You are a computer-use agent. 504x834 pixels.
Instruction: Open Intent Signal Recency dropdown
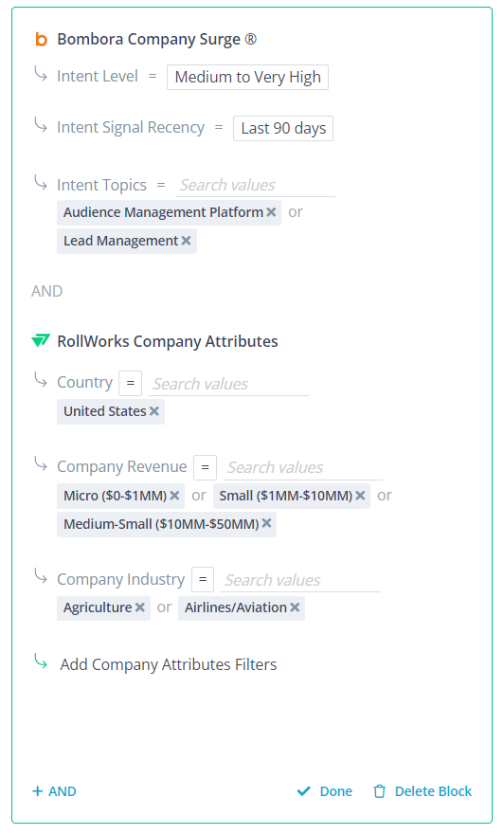pos(283,128)
